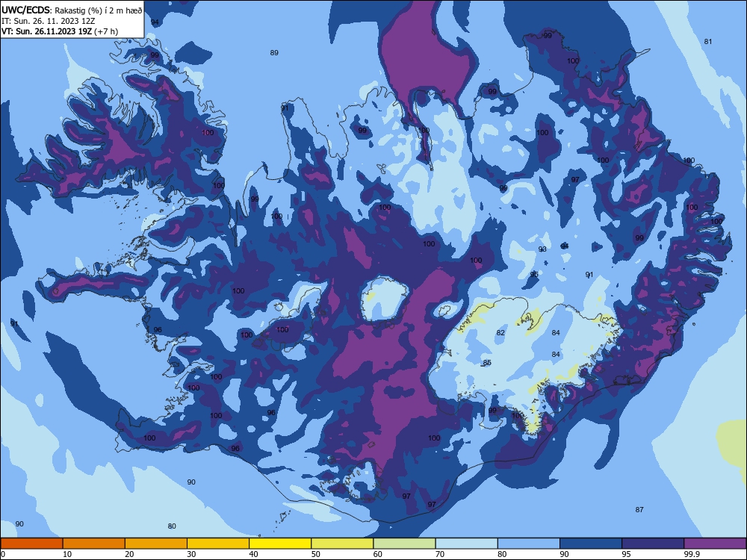Viewport: 747px width, 560px height.
Task: Click the value 80 in southwest sea
Action: pos(172,526)
